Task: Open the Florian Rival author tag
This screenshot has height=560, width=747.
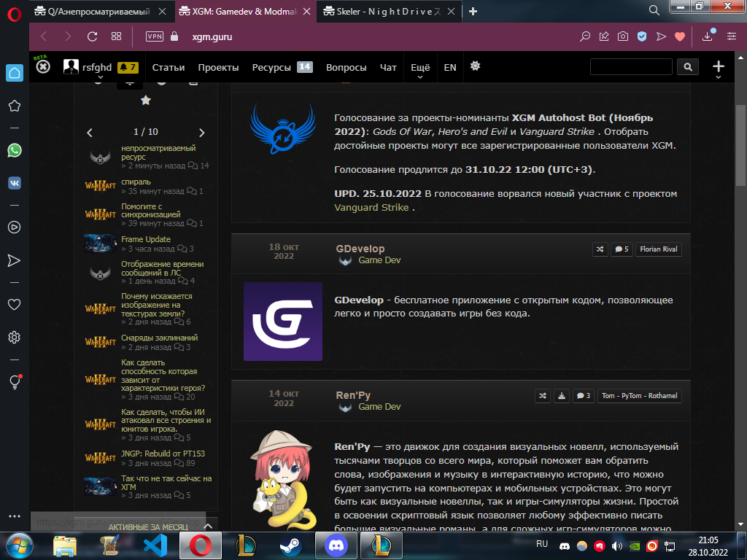Action: pyautogui.click(x=659, y=249)
